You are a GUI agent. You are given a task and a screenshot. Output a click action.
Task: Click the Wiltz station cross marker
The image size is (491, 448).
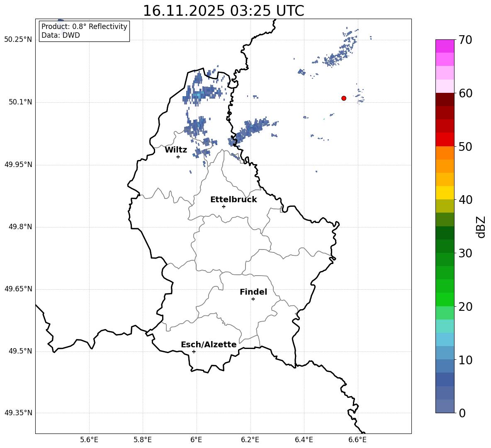(178, 157)
